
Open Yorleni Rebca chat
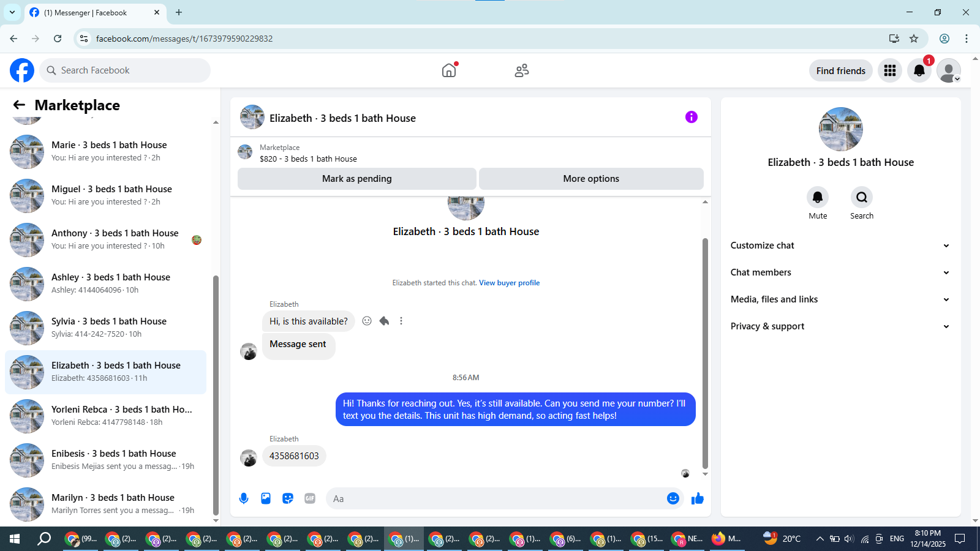(106, 416)
